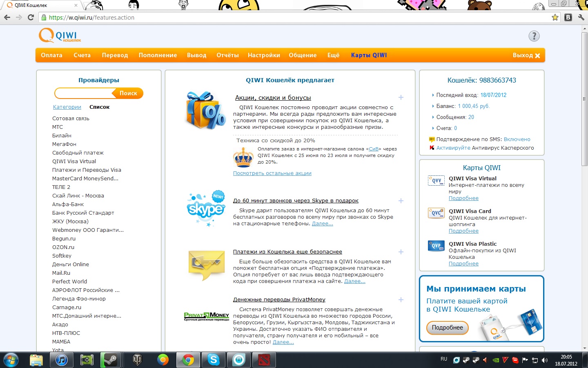Click the Skype logo image
The image size is (588, 368).
point(206,209)
